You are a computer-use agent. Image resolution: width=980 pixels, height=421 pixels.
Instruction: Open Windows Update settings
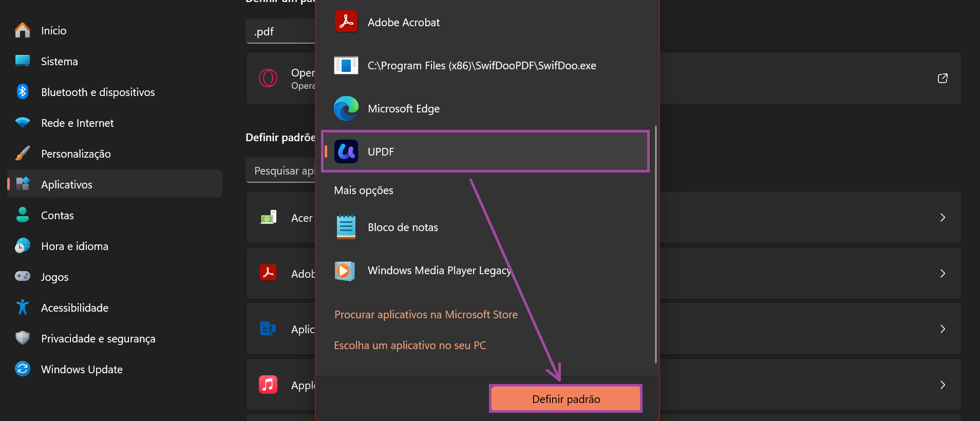115,369
